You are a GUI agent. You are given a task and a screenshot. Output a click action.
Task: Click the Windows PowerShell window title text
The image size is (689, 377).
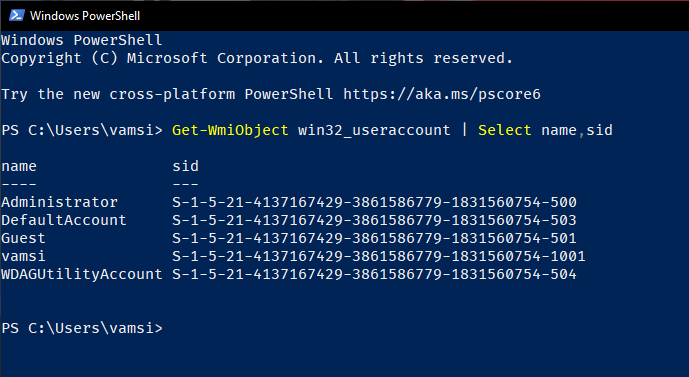pos(85,16)
